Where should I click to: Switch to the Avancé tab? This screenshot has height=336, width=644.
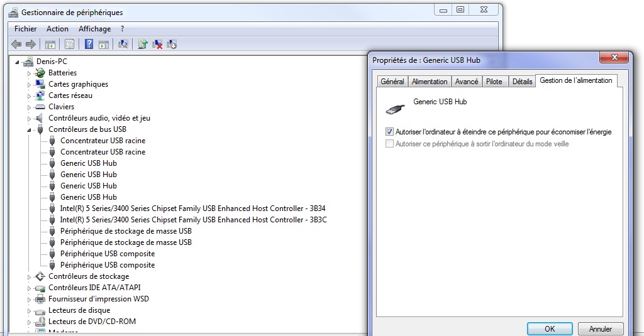click(467, 81)
